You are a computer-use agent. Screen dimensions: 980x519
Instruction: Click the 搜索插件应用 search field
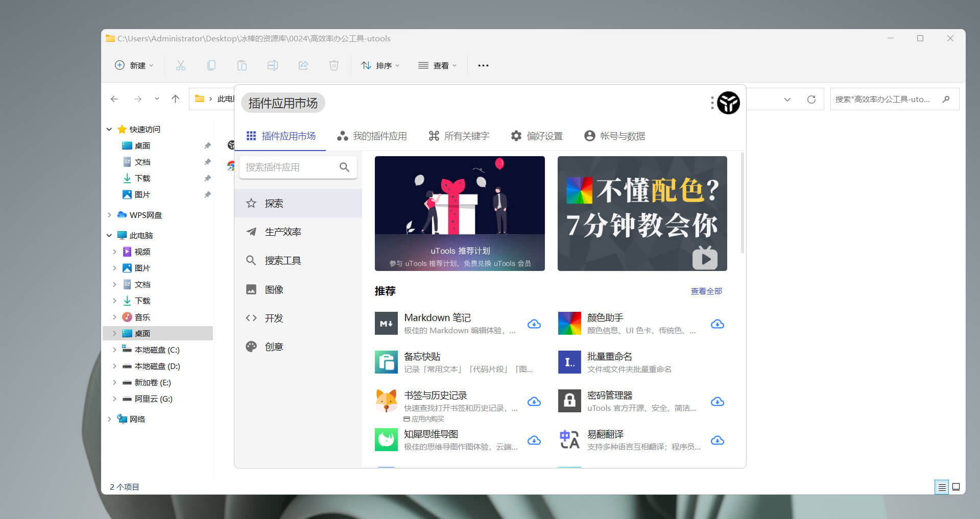289,167
